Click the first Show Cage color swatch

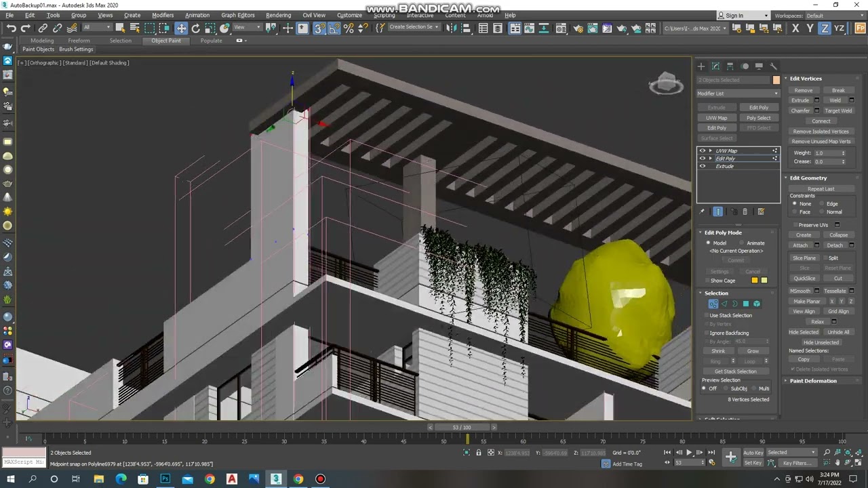pyautogui.click(x=755, y=281)
